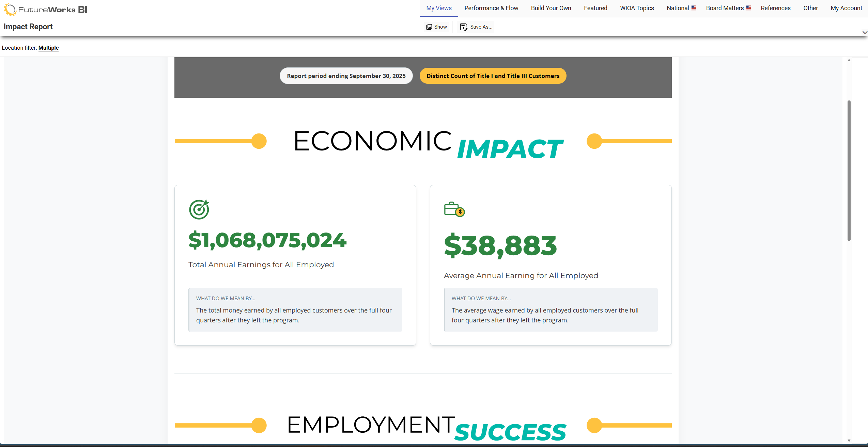Click the Save As icon

tap(464, 27)
